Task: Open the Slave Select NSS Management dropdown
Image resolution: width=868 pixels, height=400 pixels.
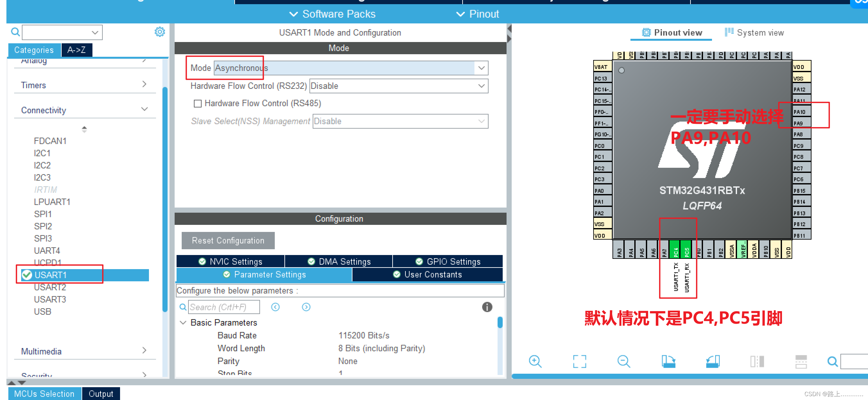Action: (x=400, y=121)
